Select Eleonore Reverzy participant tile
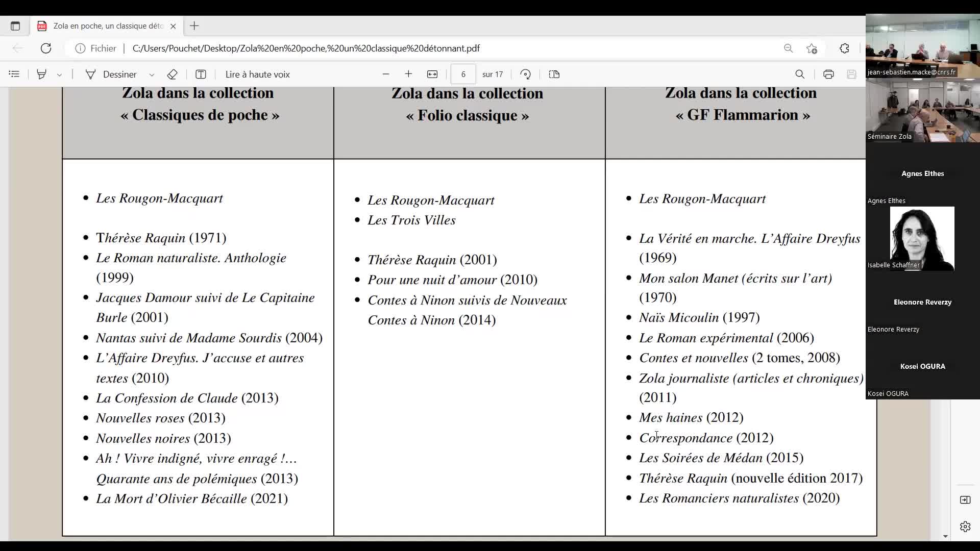980x551 pixels. coord(923,303)
